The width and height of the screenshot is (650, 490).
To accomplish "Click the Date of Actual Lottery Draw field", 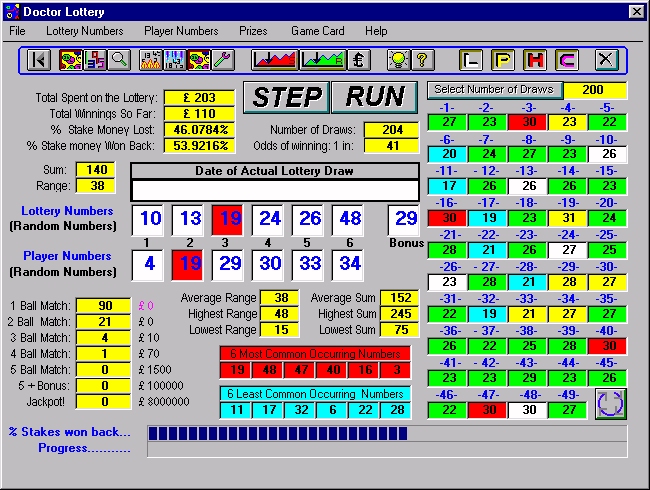I will [x=275, y=189].
